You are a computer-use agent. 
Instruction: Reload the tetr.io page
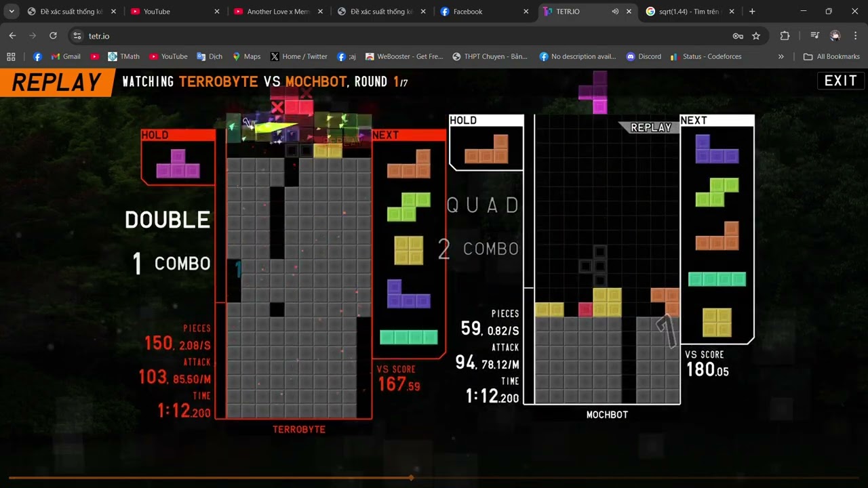click(53, 36)
